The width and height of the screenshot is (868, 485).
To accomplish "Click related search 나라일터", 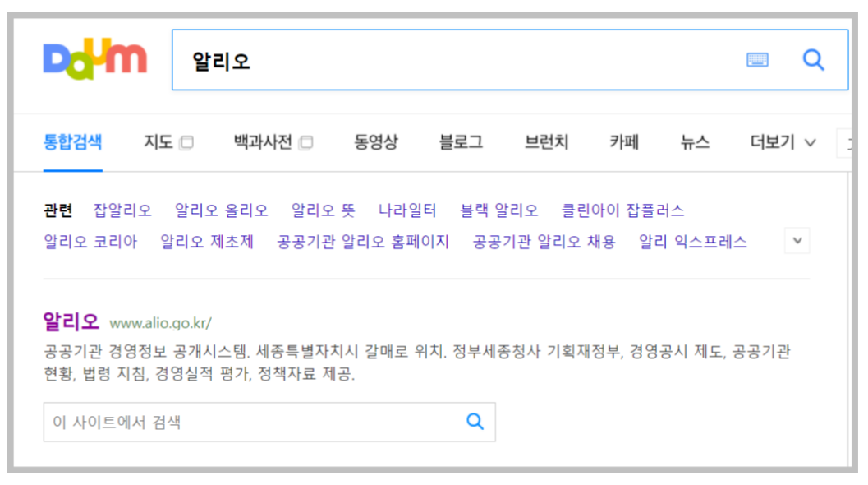I will (407, 210).
